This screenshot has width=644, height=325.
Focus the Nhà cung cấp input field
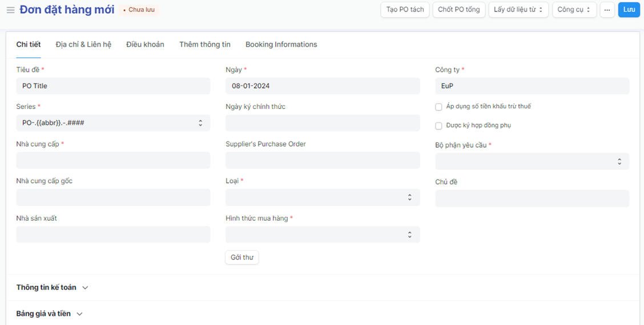coord(113,160)
